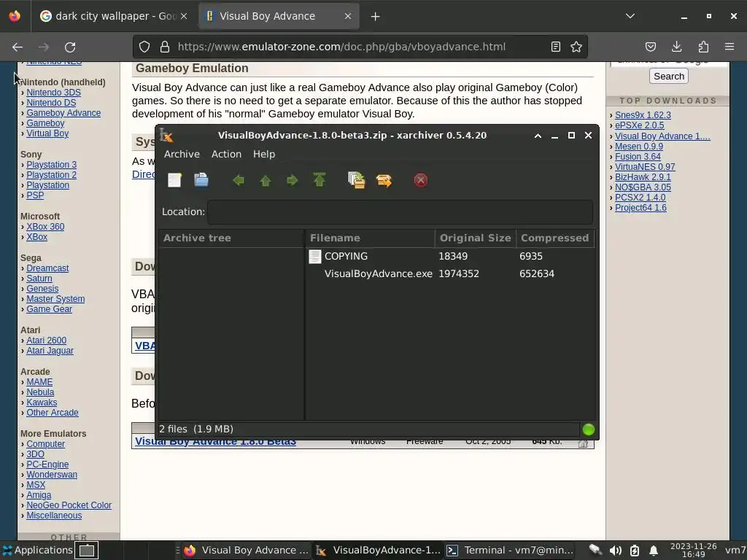Switch to Terminal in the taskbar
The image size is (747, 560).
tap(510, 551)
